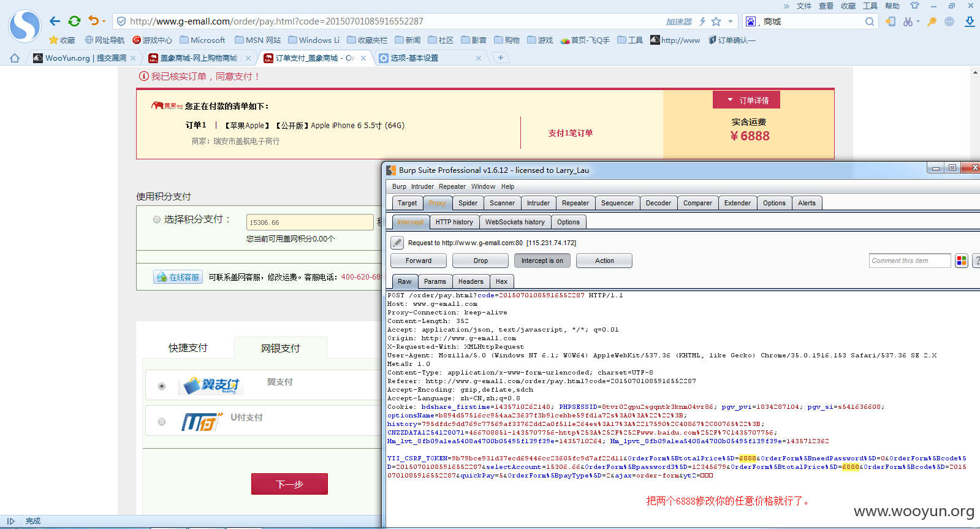Click the pencil edit-request icon
This screenshot has height=529, width=980.
point(397,243)
